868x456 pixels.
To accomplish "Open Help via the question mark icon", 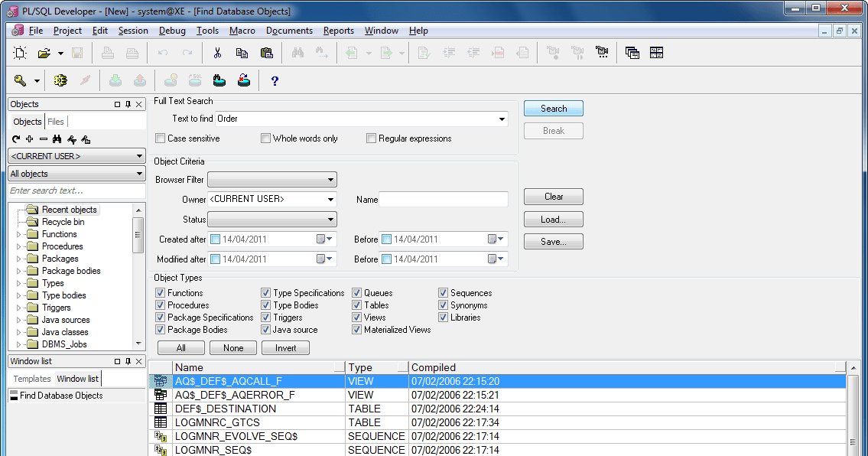I will tap(275, 80).
